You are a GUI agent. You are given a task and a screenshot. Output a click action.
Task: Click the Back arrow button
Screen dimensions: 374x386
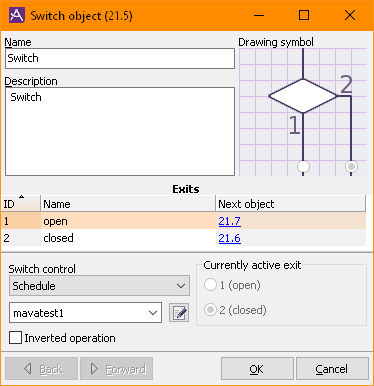42,369
